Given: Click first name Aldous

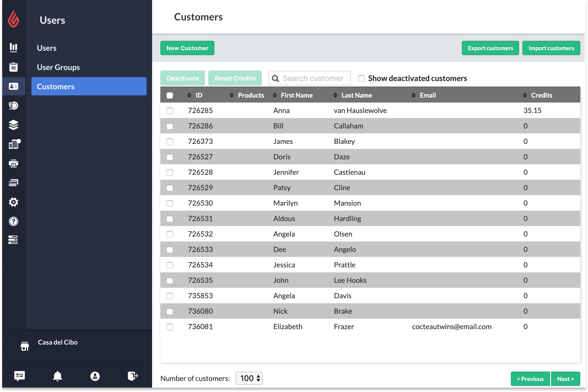Looking at the screenshot, I should 284,218.
